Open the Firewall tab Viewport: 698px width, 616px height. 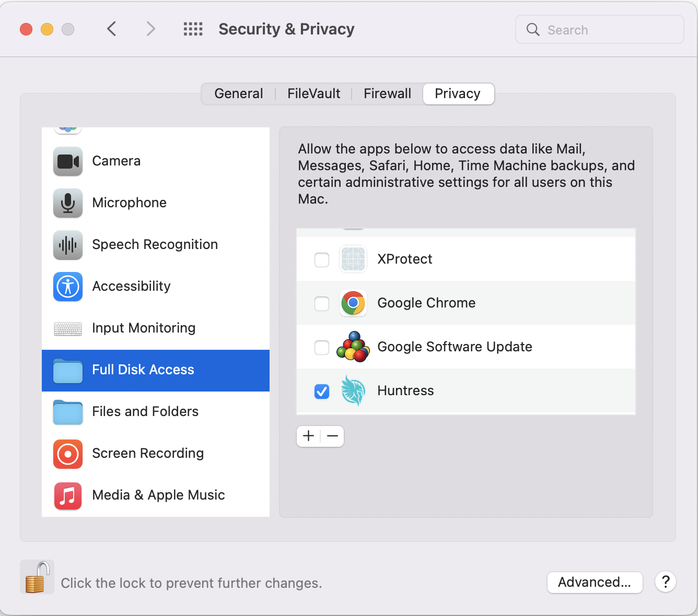coord(387,93)
